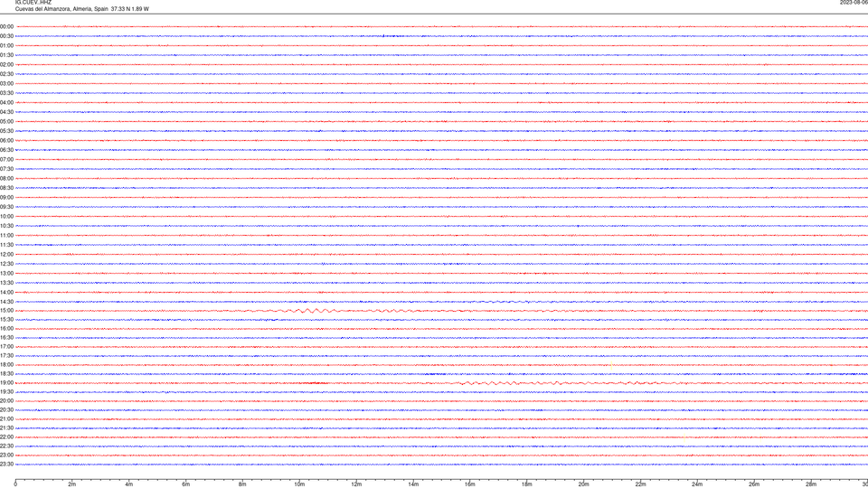Image resolution: width=868 pixels, height=488 pixels.
Task: Click the 26m axis tick label
Action: tap(754, 484)
